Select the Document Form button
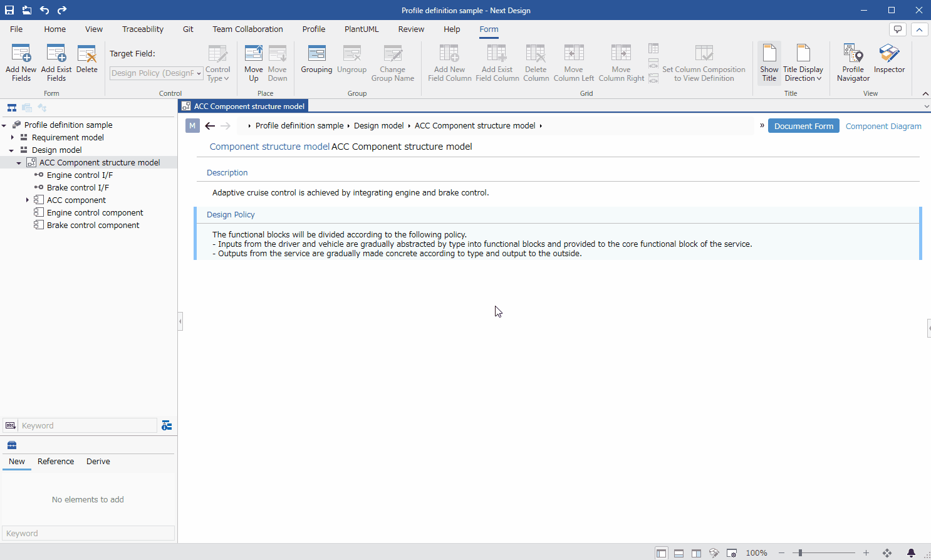Screen dimensions: 931x560 click(803, 126)
